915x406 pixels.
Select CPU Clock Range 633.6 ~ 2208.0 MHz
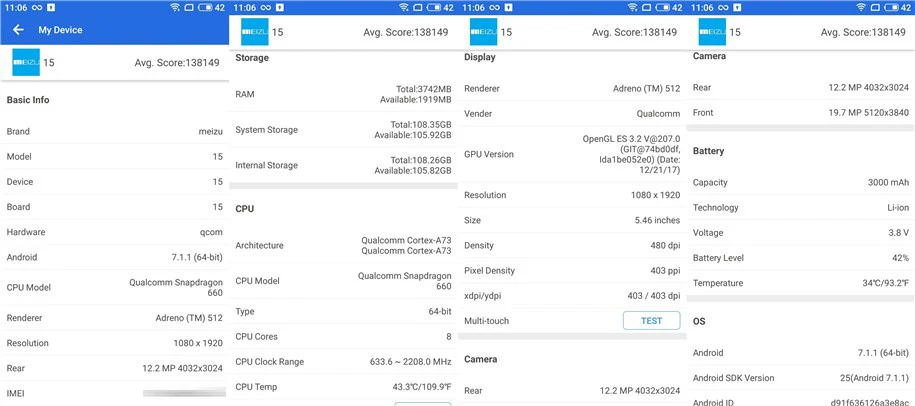(x=411, y=362)
